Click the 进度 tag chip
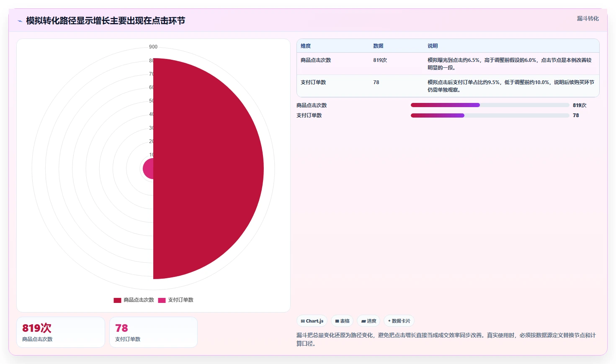 coord(369,321)
